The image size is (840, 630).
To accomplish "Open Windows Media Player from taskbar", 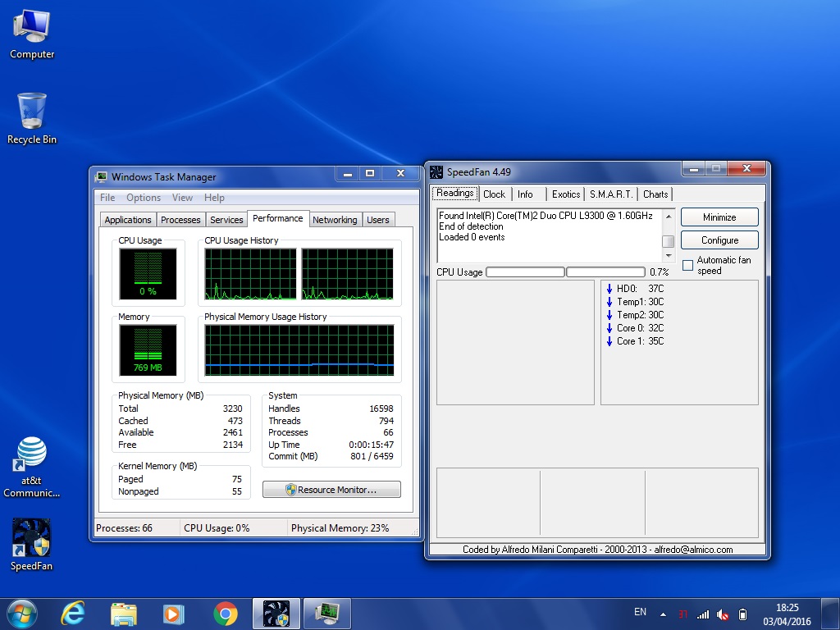I will tap(174, 614).
